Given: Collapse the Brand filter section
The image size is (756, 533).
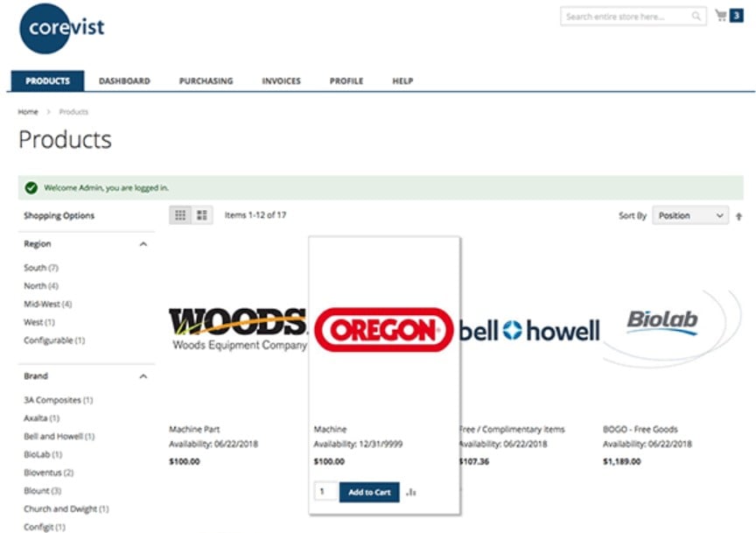Looking at the screenshot, I should (x=143, y=376).
